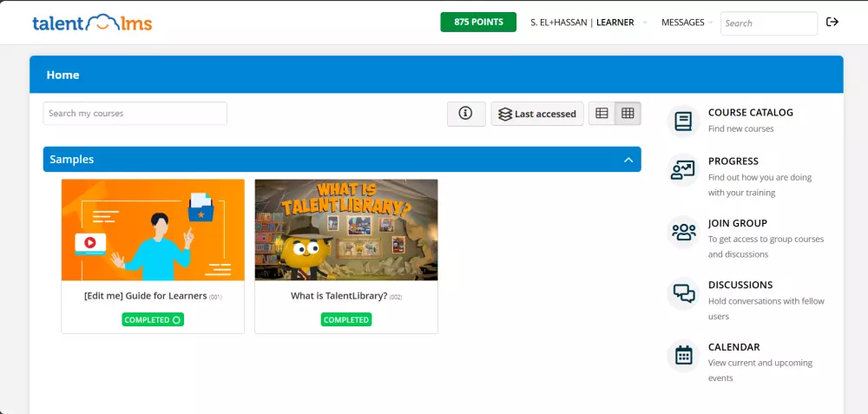Screen dimensions: 868x414
Task: Expand the Messages dropdown
Action: (x=687, y=23)
